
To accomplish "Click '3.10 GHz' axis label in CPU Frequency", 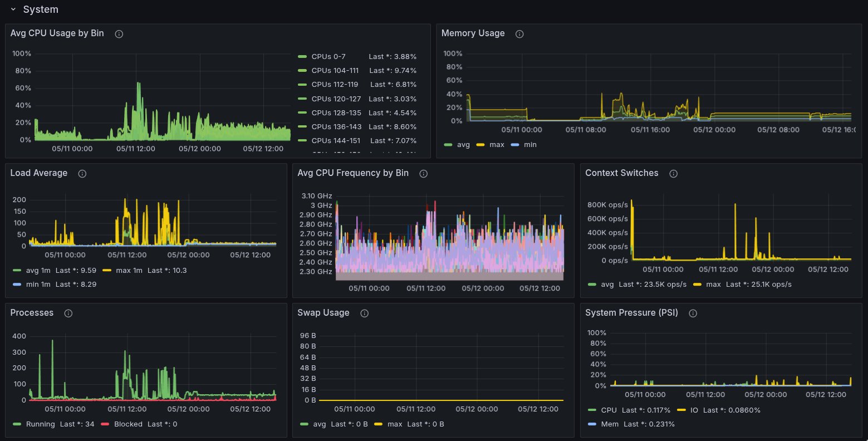I will coord(316,196).
